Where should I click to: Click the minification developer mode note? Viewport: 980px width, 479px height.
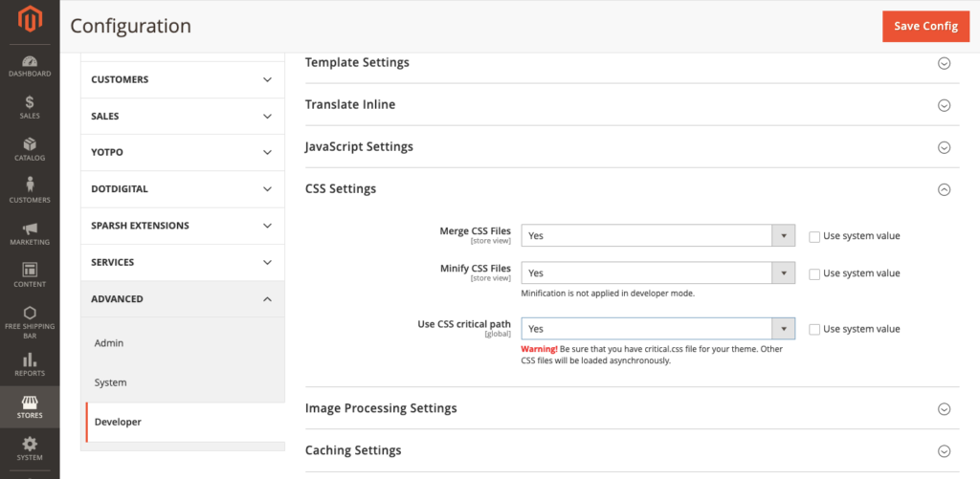tap(608, 293)
